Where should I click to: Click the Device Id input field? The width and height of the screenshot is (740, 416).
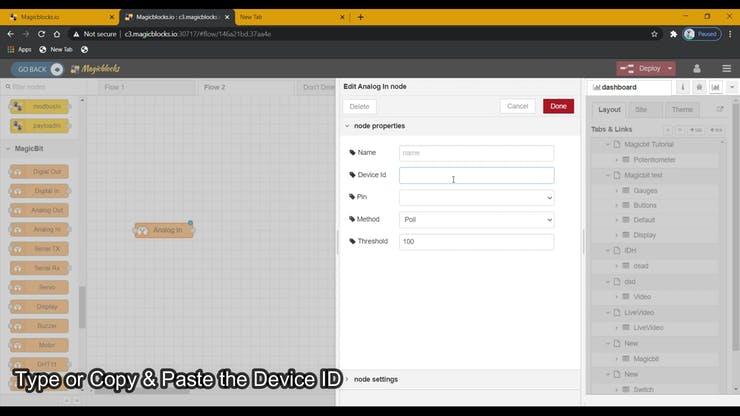coord(476,175)
